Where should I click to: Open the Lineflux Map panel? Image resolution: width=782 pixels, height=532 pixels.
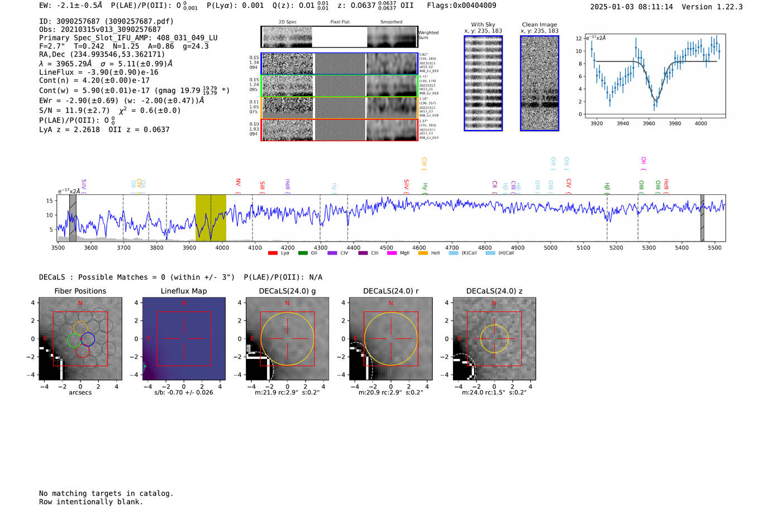click(184, 339)
